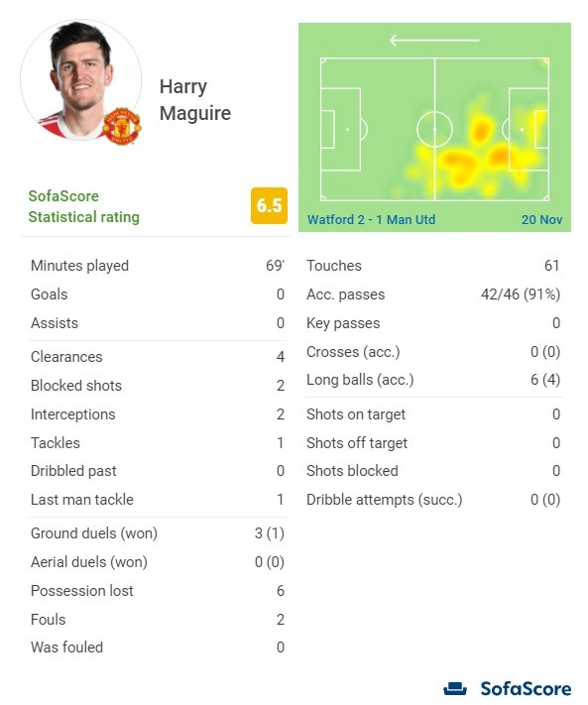Click the 6.5 rating badge
Viewport: 588px width, 705px height.
pos(269,205)
